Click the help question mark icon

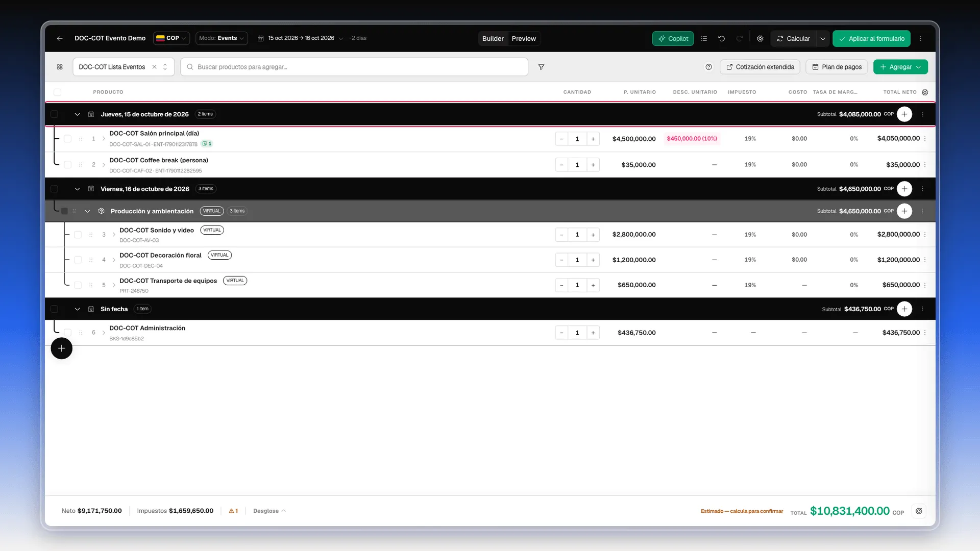708,67
